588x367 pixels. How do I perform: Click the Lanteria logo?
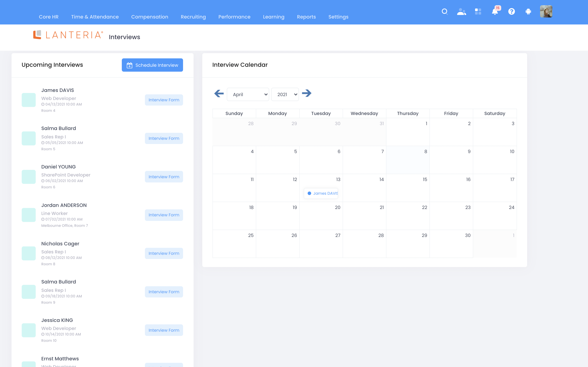point(68,35)
